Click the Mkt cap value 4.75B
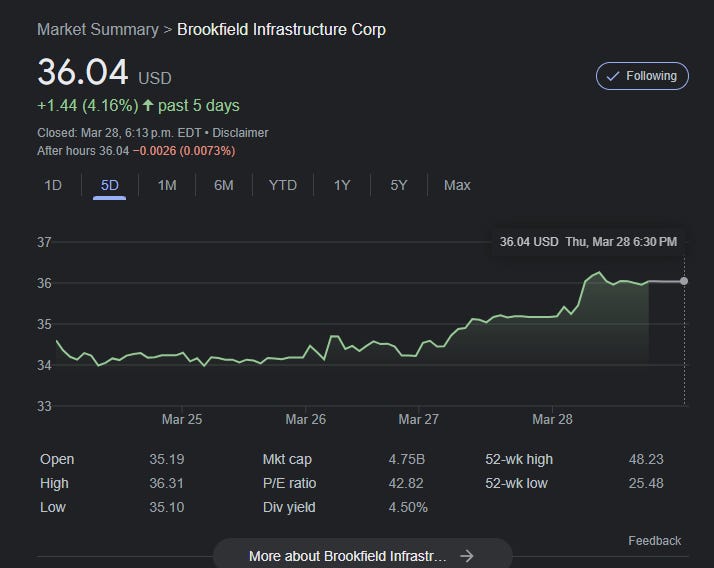 407,459
